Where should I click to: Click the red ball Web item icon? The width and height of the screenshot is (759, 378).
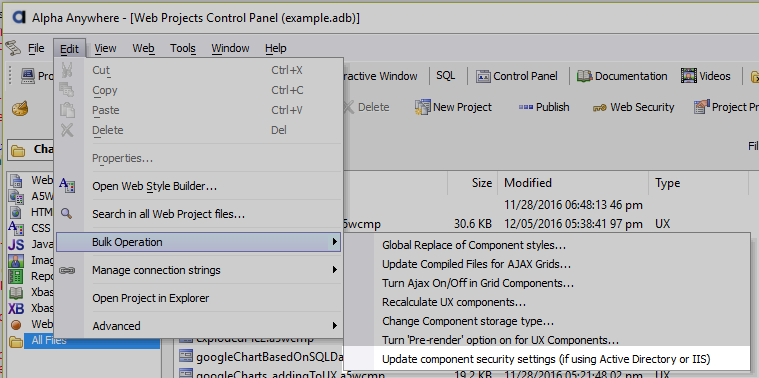pos(16,324)
